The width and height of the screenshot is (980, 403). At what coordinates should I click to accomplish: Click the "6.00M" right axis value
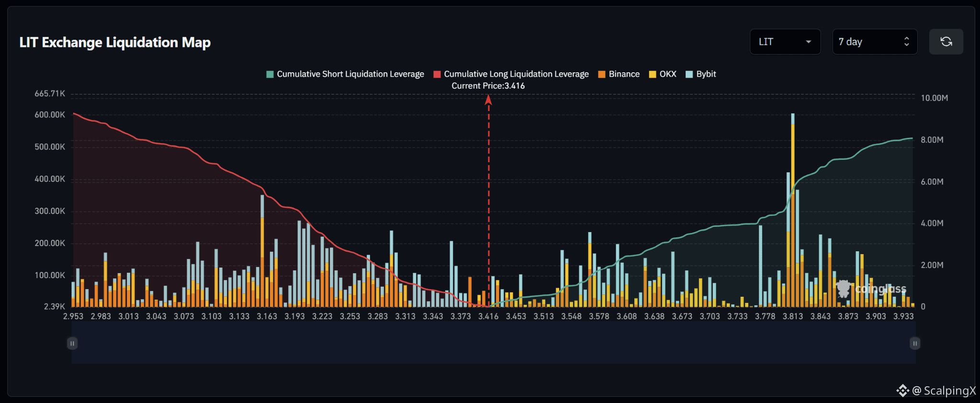932,182
